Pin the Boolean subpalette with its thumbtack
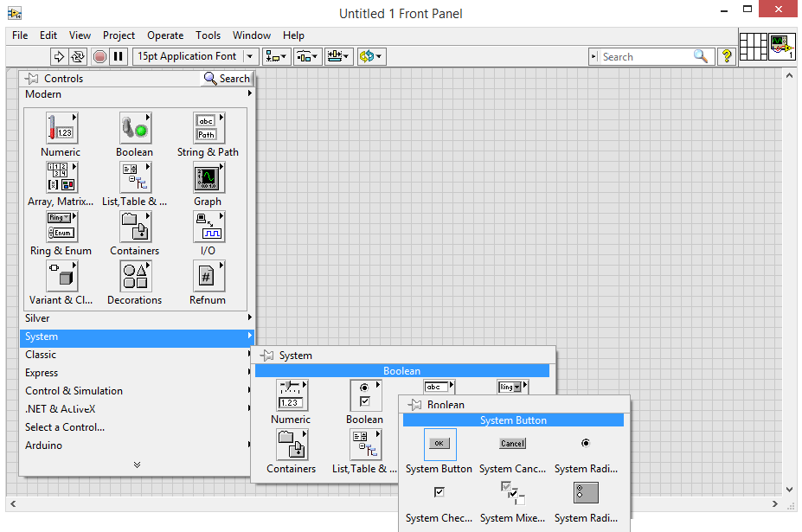This screenshot has width=802, height=532. pos(414,405)
